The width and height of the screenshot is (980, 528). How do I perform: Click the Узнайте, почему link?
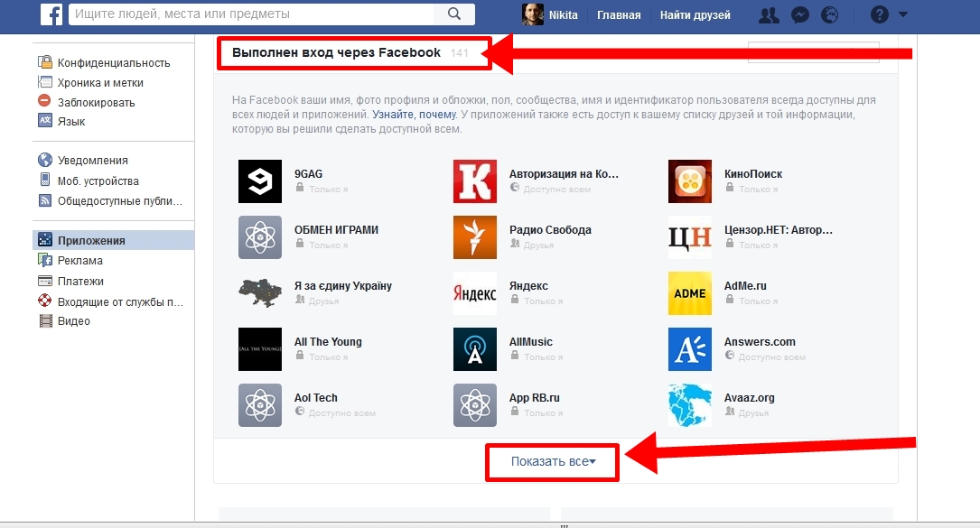[x=415, y=115]
